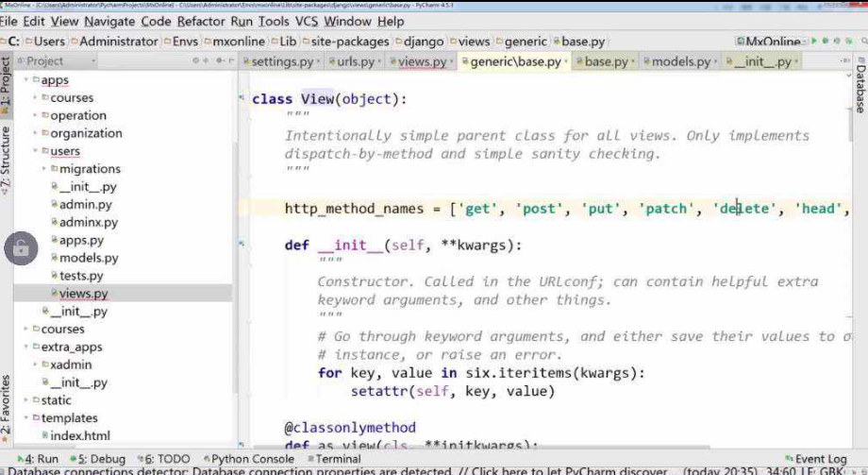The image size is (868, 475).
Task: Open the 7: Structure side tool window
Action: click(6, 161)
